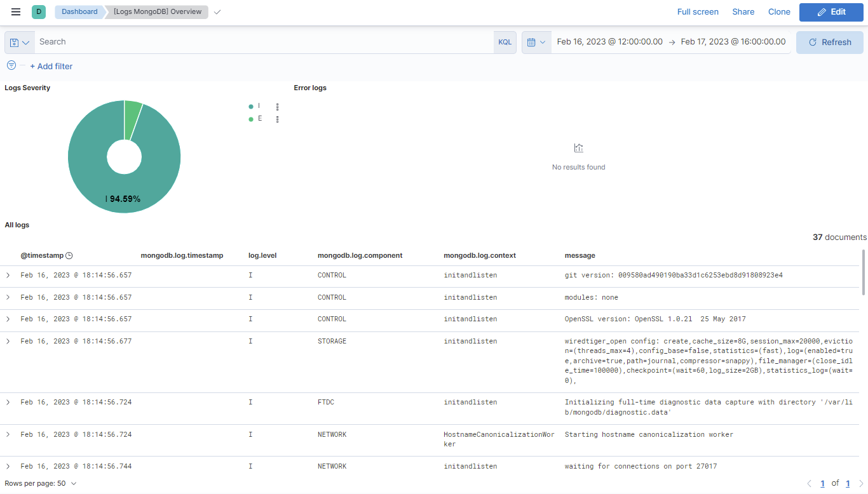Focus the Search query input
Viewport: 868px width, 494px height.
pyautogui.click(x=264, y=43)
